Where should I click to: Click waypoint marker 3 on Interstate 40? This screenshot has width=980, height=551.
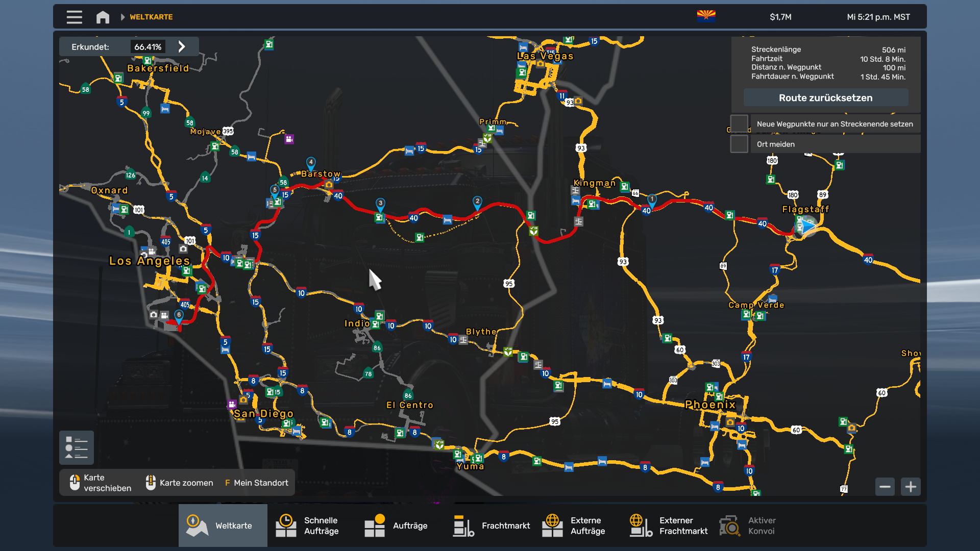point(380,204)
